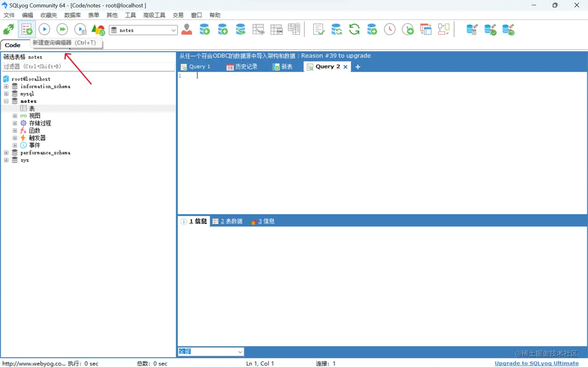Open the 工具 menu
This screenshot has height=368, width=588.
(130, 15)
